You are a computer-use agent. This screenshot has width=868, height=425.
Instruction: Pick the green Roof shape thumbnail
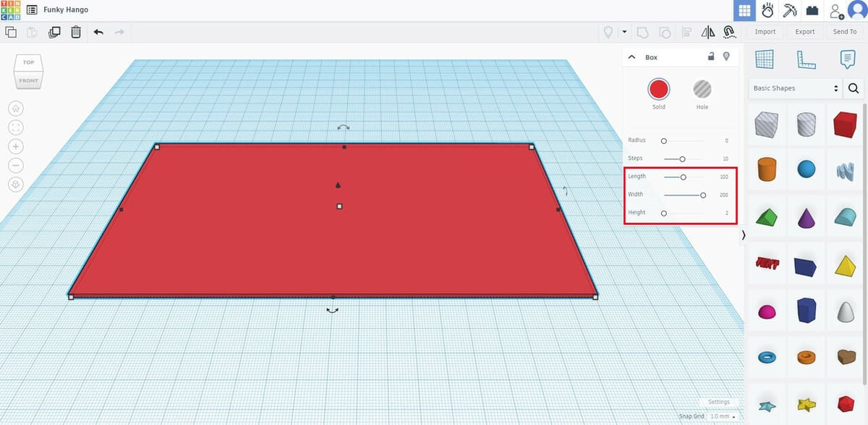point(766,216)
